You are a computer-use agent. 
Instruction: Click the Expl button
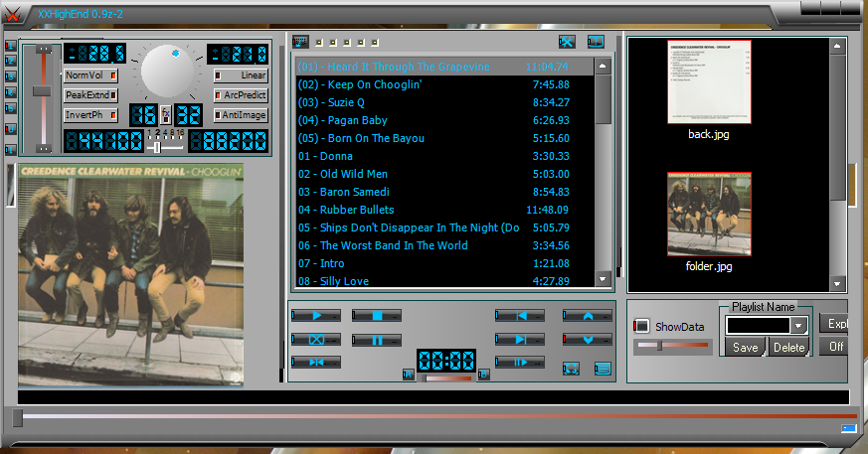pos(834,324)
